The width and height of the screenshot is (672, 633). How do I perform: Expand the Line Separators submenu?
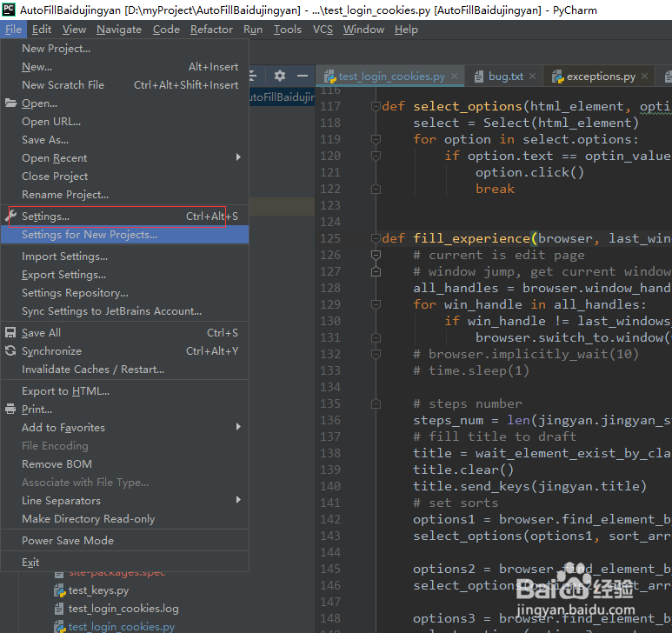[x=239, y=500]
